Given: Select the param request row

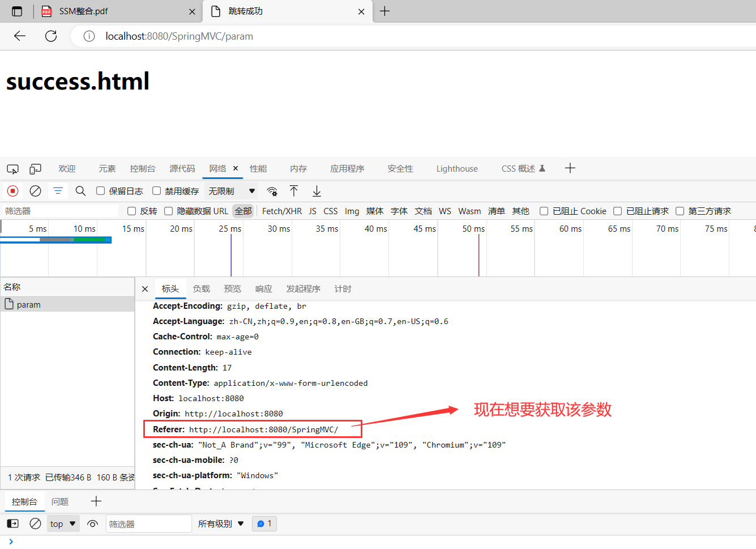Looking at the screenshot, I should [67, 304].
